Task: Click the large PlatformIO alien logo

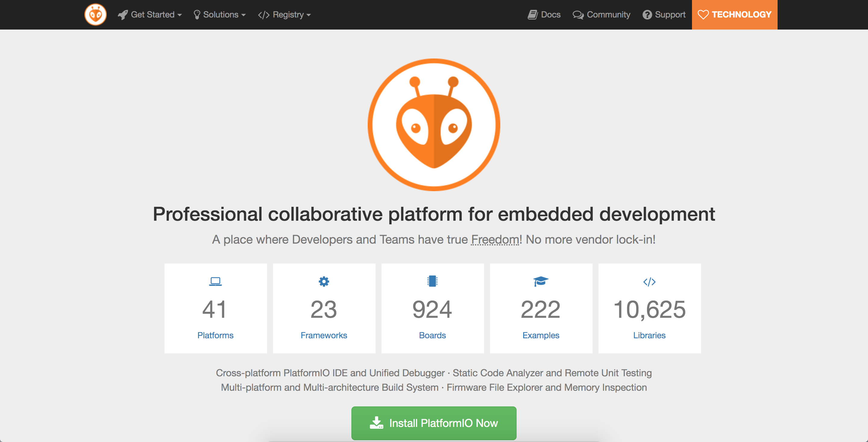Action: 434,125
